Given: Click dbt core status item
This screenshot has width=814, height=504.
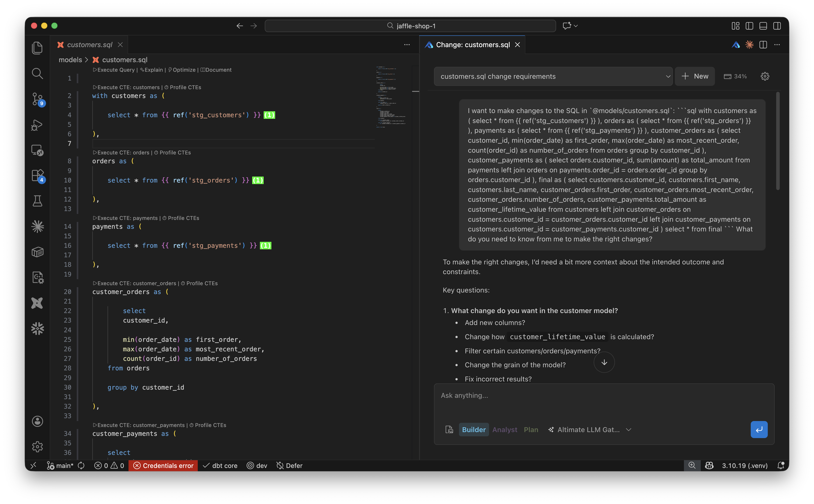Looking at the screenshot, I should coord(220,466).
